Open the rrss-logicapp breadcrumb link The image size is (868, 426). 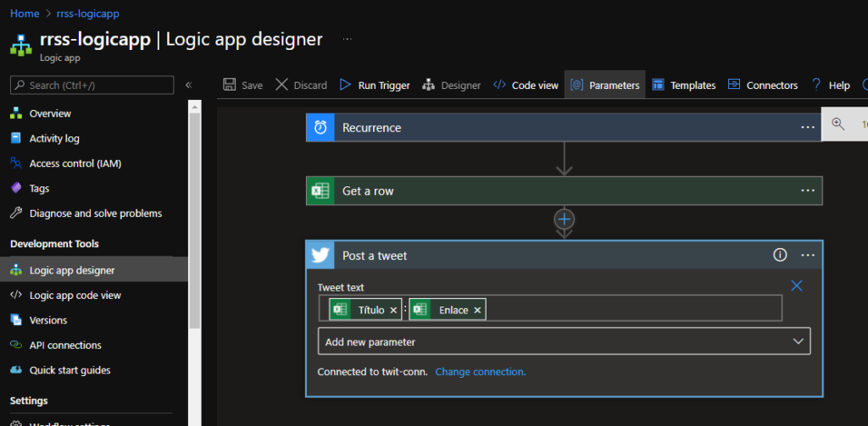pos(87,14)
